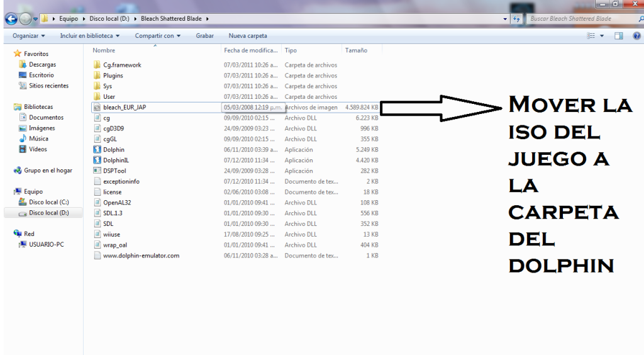644x355 pixels.
Task: Open the view options dropdown arrow
Action: click(x=602, y=36)
